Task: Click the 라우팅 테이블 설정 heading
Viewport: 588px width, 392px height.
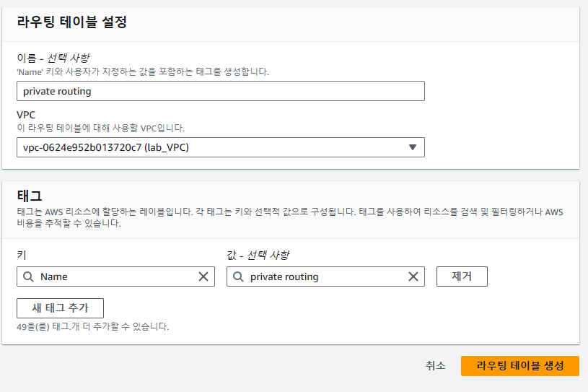Action: 72,22
